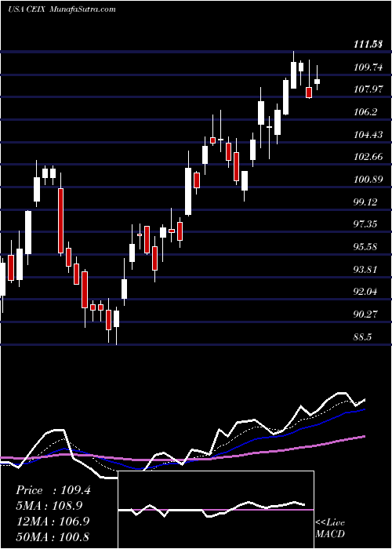Viewport: 392px width, 549px height.
Task: Select the 102.66 price axis label
Action: pyautogui.click(x=368, y=157)
